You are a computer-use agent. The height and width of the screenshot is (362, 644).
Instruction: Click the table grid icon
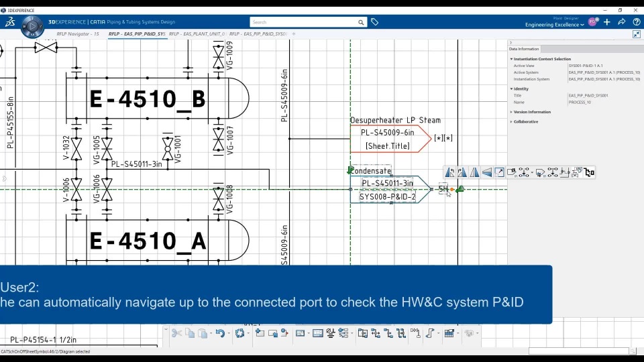coord(301,333)
